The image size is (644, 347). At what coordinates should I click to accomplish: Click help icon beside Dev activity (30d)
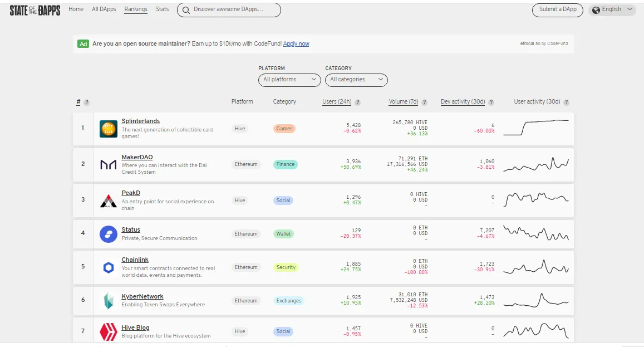click(491, 102)
